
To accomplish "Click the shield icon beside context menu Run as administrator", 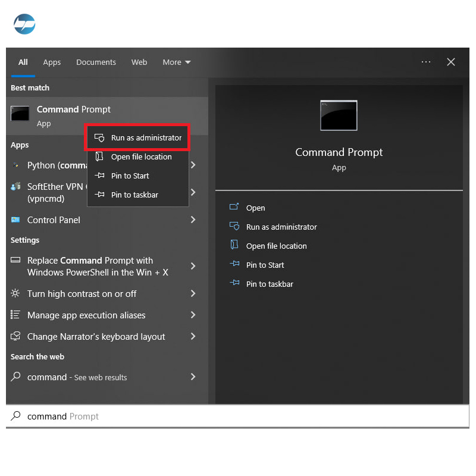I will click(x=99, y=138).
